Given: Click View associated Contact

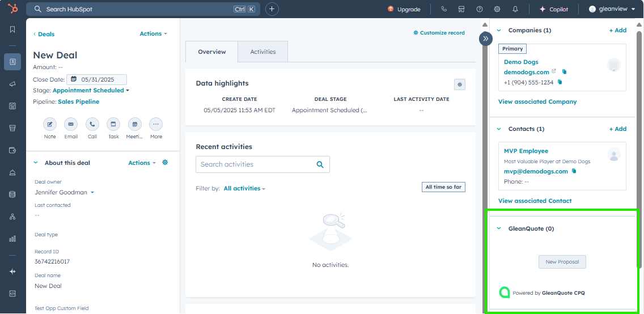Looking at the screenshot, I should pos(535,201).
